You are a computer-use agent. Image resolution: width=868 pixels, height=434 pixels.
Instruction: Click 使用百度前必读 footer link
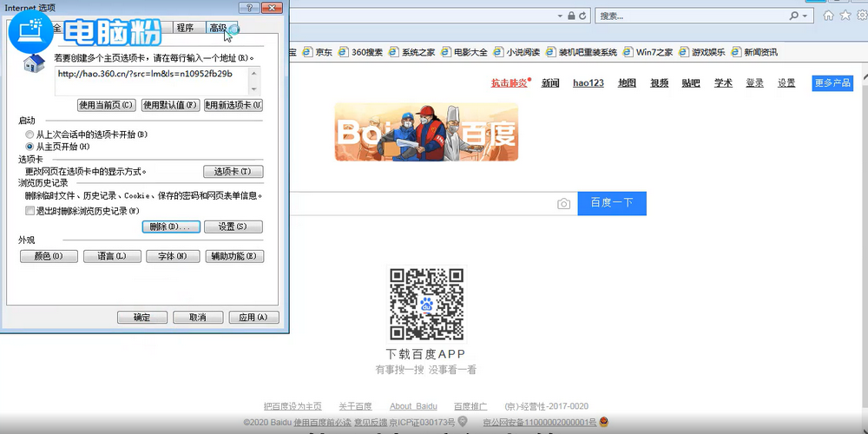click(323, 423)
